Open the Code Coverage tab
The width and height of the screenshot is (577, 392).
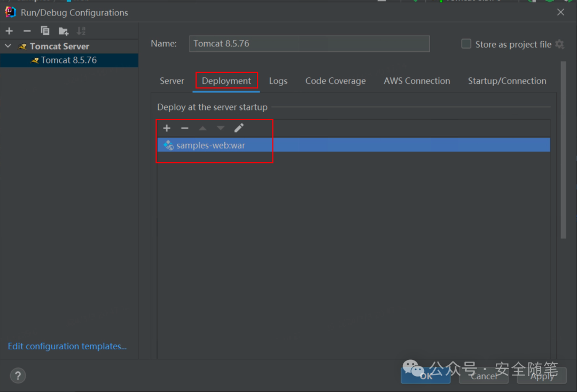click(x=336, y=81)
